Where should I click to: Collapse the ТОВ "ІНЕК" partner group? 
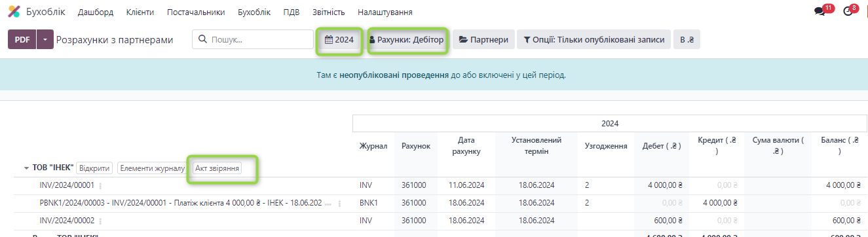click(x=26, y=168)
